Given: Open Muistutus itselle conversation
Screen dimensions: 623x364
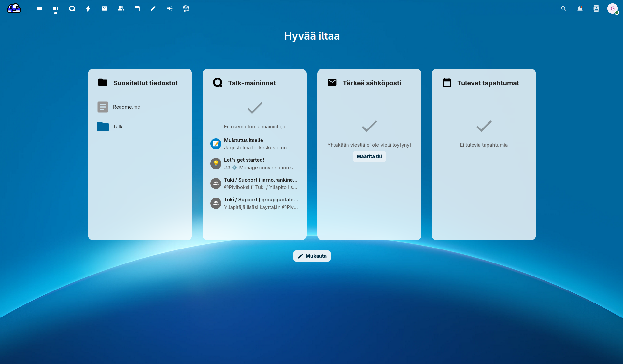Looking at the screenshot, I should pos(255,144).
